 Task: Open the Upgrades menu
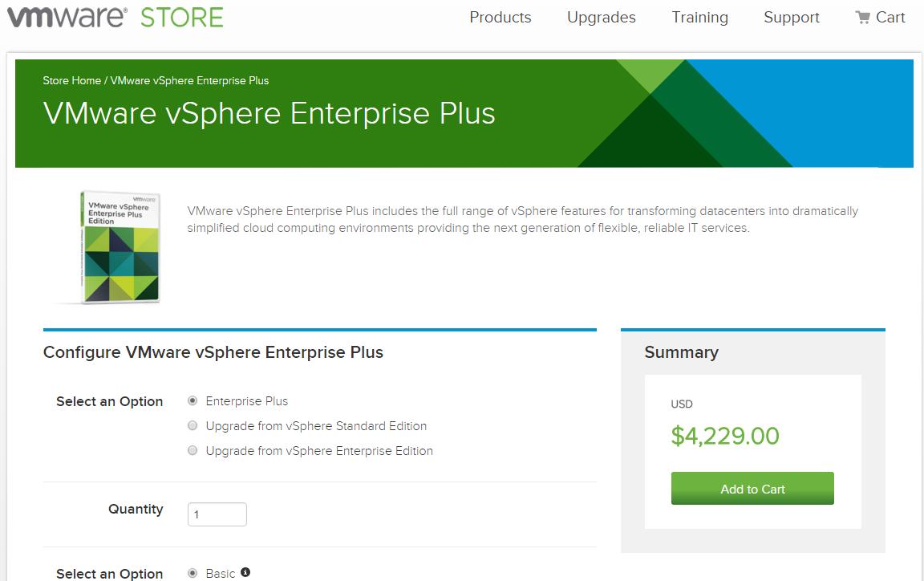602,18
